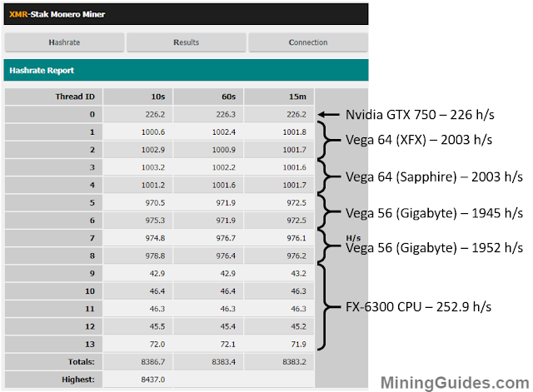Select thread 9 15m value 43.2
Screen dimensions: 533x392
click(x=298, y=274)
